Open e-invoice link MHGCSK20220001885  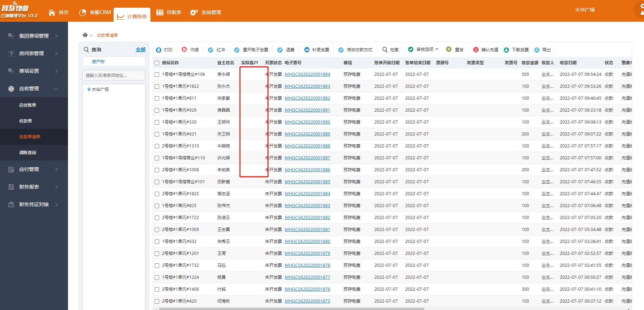click(307, 182)
